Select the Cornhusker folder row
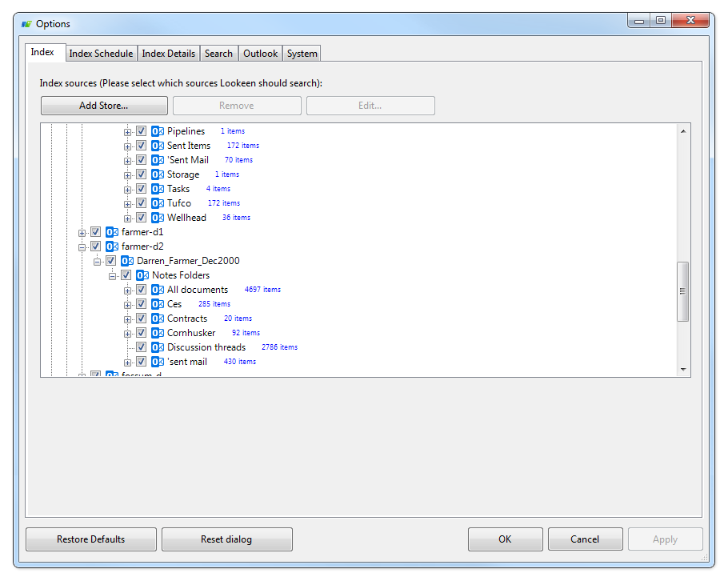Image resolution: width=728 pixels, height=581 pixels. [191, 333]
